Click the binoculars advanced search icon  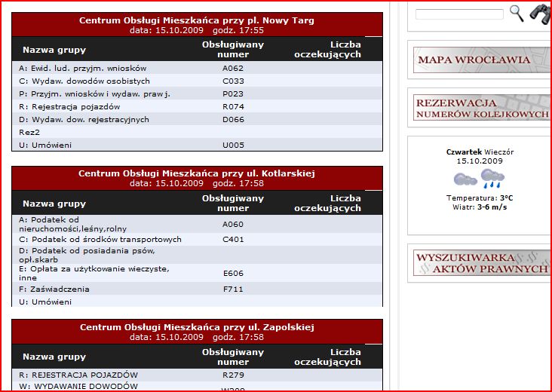[541, 14]
